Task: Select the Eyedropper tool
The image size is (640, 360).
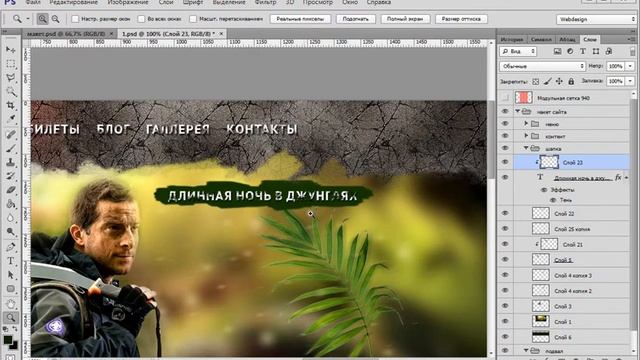Action: tap(11, 120)
